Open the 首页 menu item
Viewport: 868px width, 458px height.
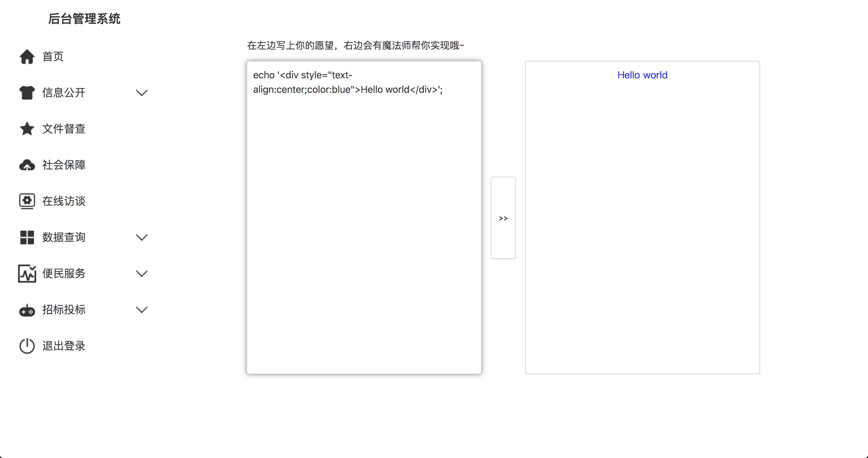(53, 57)
